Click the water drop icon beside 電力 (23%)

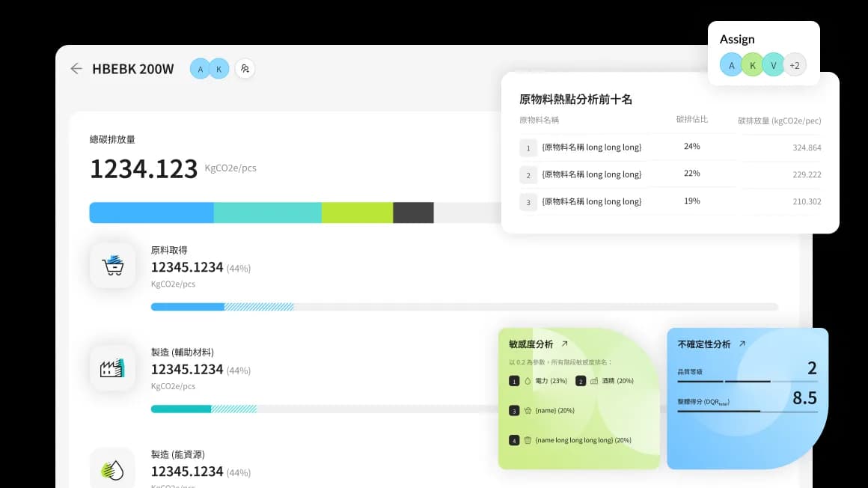pyautogui.click(x=527, y=381)
